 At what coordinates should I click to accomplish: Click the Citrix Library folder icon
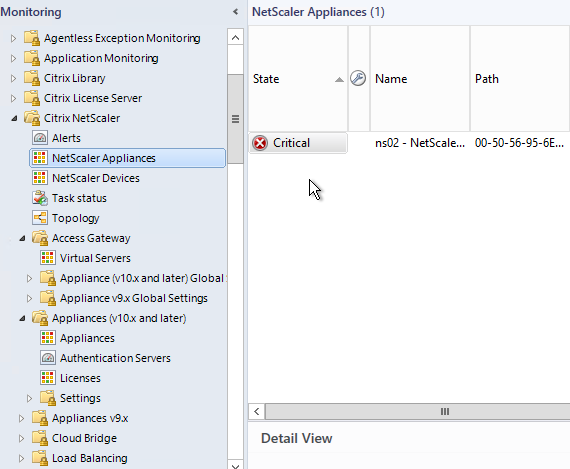[x=32, y=78]
